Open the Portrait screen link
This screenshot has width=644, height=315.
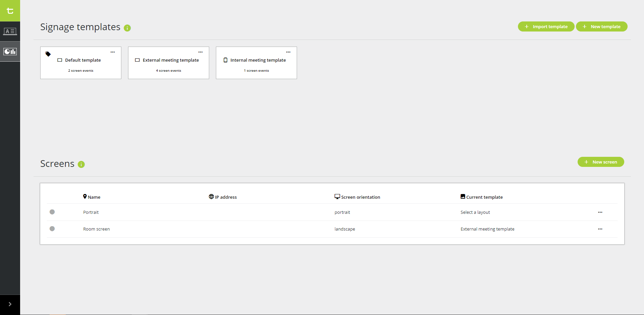click(x=91, y=212)
